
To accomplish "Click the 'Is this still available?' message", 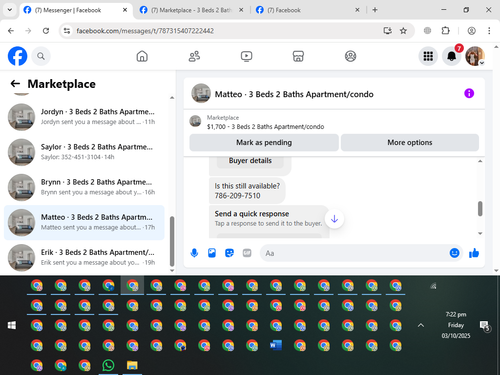I will tap(247, 191).
